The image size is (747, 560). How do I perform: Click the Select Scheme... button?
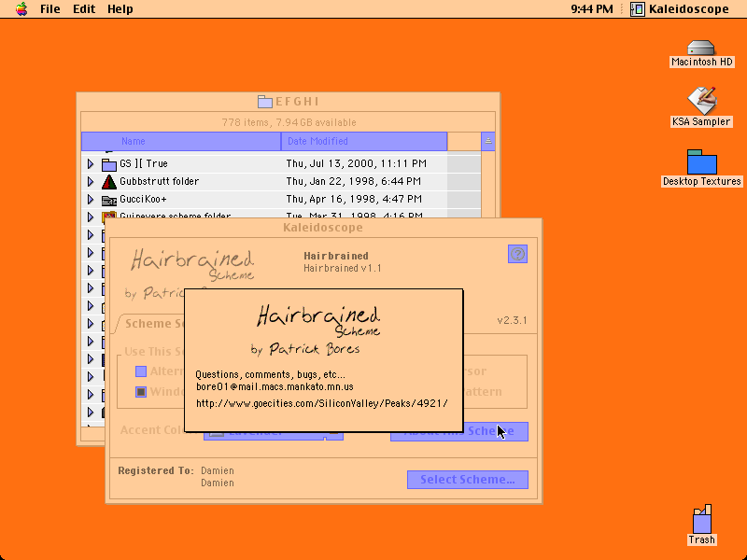coord(468,480)
